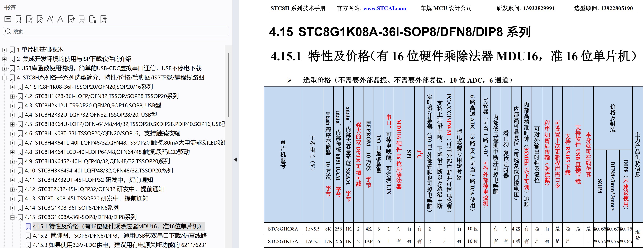The height and width of the screenshot is (248, 644).
Task: Decrease bookmark font size with A- icon
Action: pos(61,19)
